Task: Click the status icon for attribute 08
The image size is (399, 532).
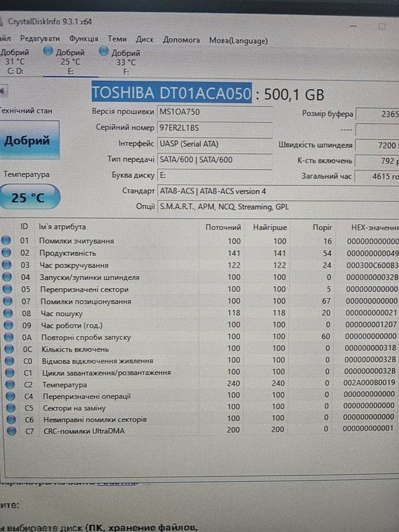Action: [x=8, y=313]
